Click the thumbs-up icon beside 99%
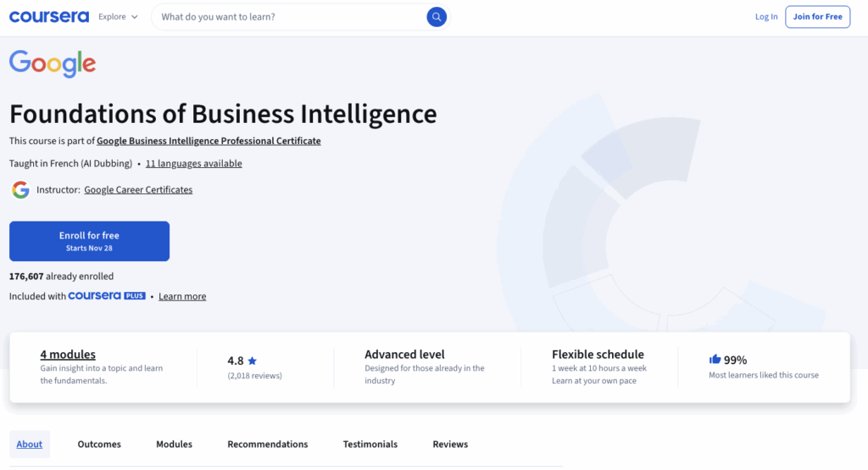 tap(715, 359)
